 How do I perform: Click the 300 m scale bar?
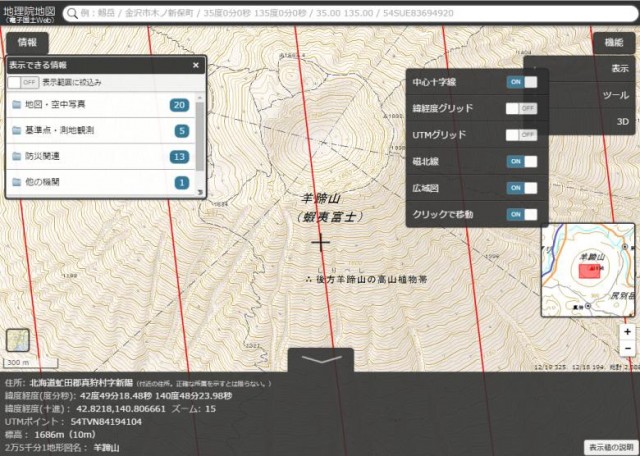tap(31, 363)
